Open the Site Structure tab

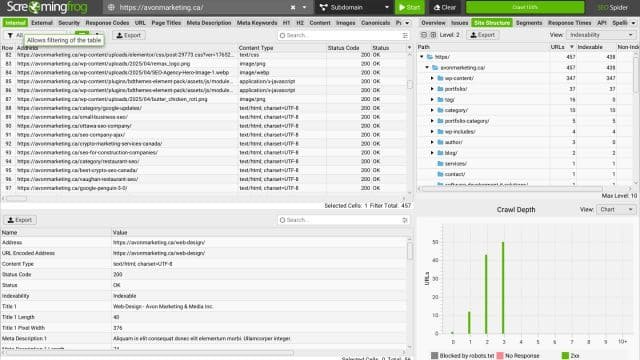[x=492, y=23]
